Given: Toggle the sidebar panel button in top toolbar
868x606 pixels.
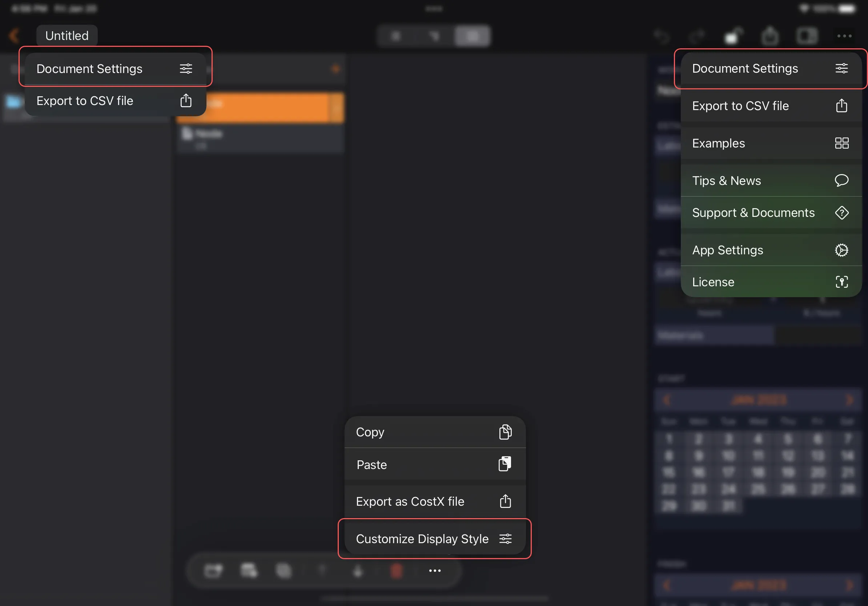Looking at the screenshot, I should 807,36.
